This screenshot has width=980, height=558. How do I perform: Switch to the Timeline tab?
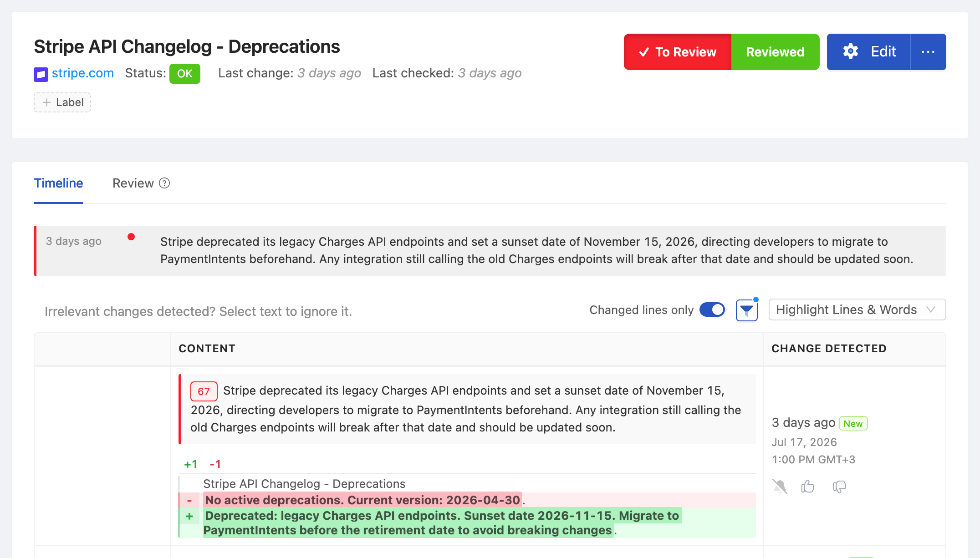click(x=58, y=183)
